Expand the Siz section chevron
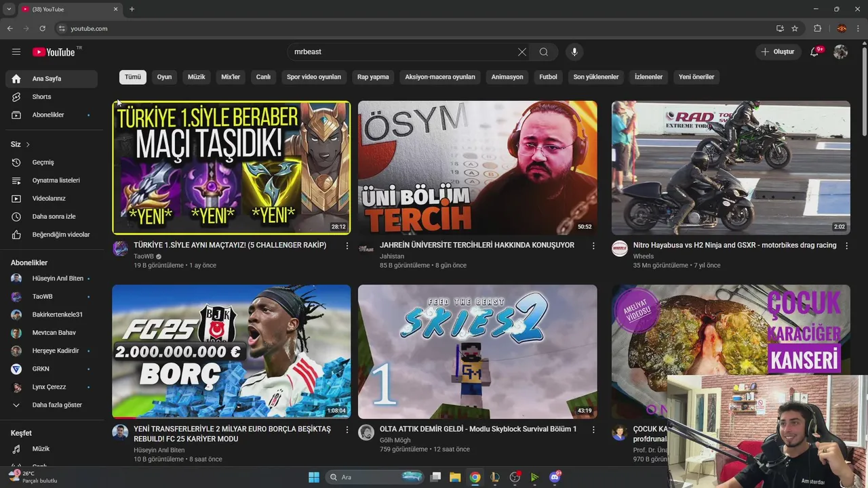This screenshot has height=488, width=868. tap(28, 144)
